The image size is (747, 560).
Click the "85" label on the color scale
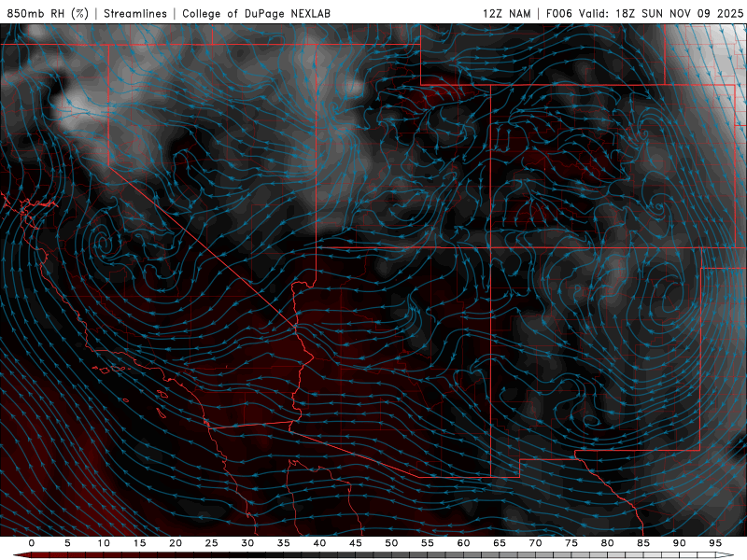click(x=643, y=543)
